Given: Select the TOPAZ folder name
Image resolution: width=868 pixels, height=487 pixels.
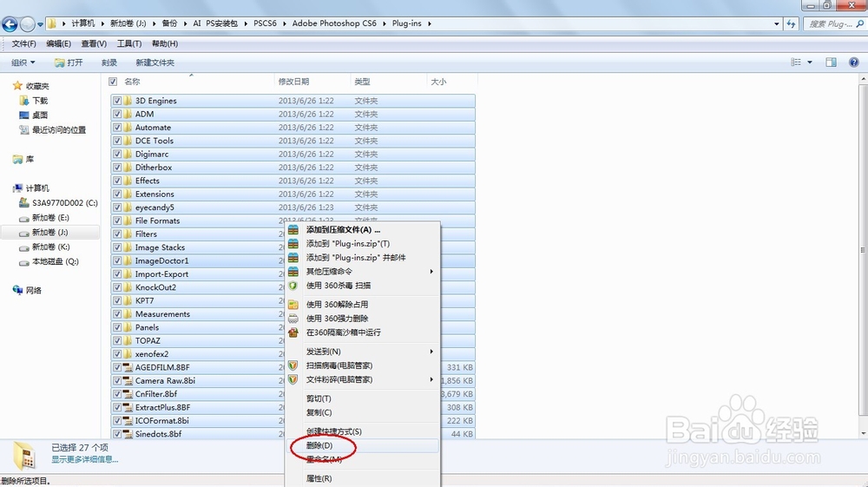Looking at the screenshot, I should pos(148,340).
